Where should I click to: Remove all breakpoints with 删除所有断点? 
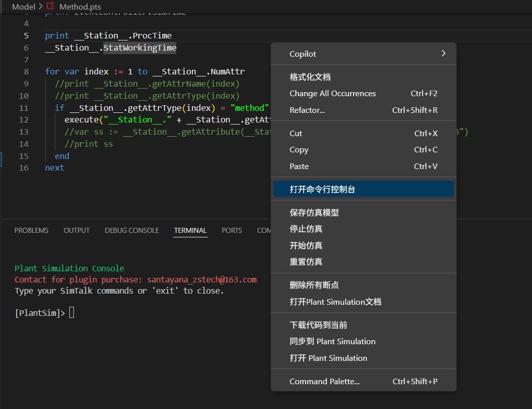click(314, 285)
